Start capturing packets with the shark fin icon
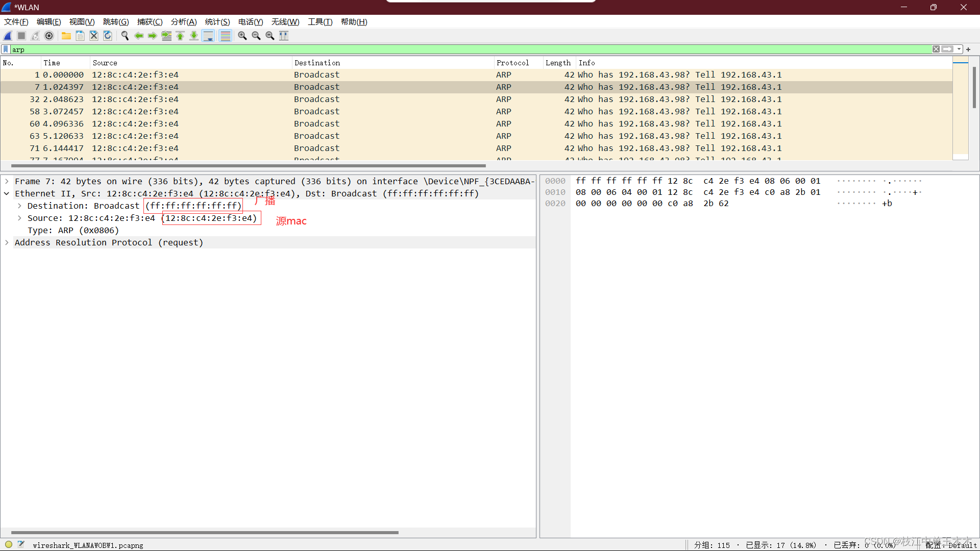 pyautogui.click(x=8, y=36)
